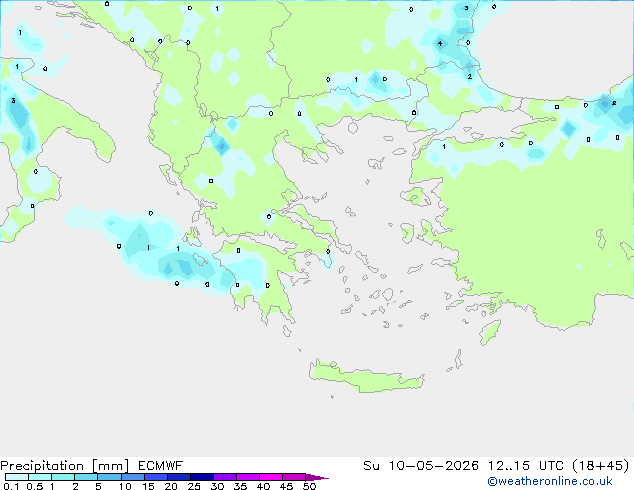Click the 0.5–1 mm legend color box
Viewport: 634px width, 490px height.
coord(40,477)
